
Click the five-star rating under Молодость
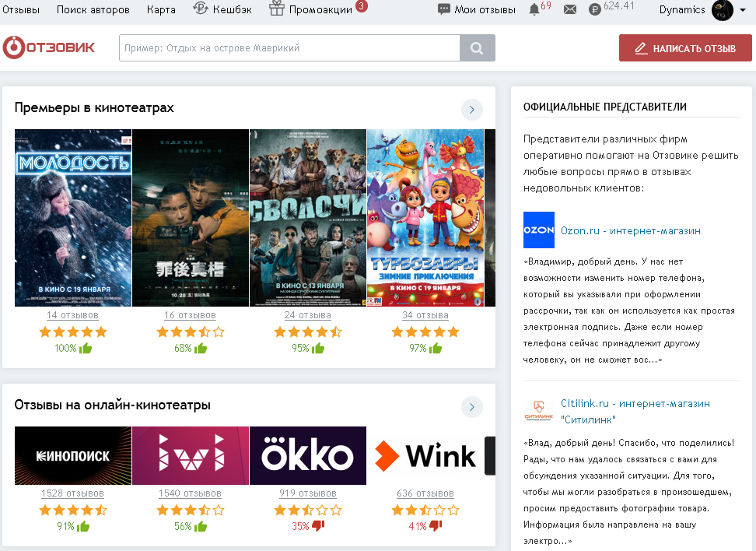point(72,332)
